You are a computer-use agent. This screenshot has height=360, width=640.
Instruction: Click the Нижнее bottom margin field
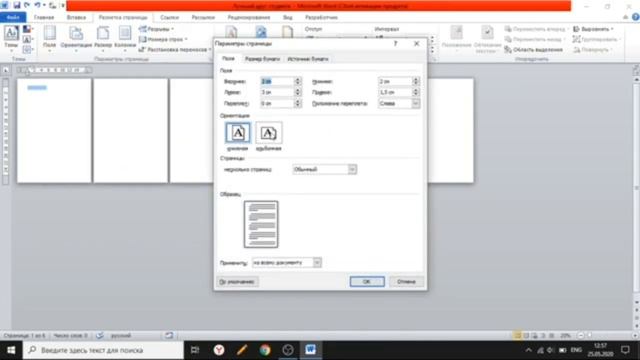pos(395,81)
